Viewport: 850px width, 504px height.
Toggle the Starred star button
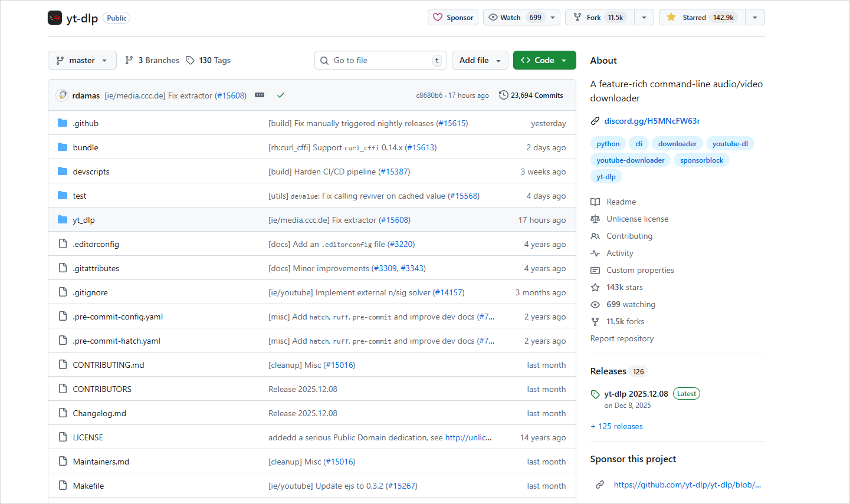click(702, 17)
